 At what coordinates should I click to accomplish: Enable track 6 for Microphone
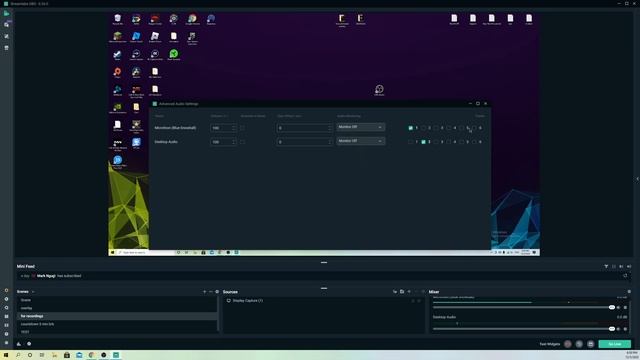(474, 128)
